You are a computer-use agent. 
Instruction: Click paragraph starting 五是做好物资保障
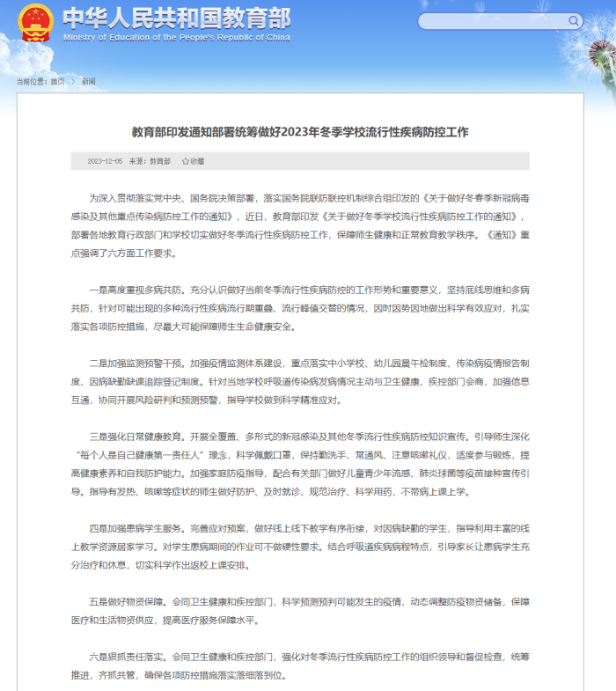click(x=300, y=611)
